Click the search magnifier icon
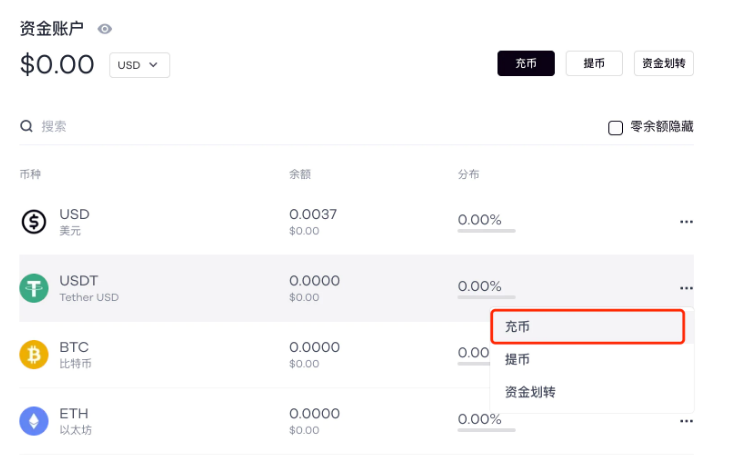The width and height of the screenshot is (731, 466). (x=27, y=127)
